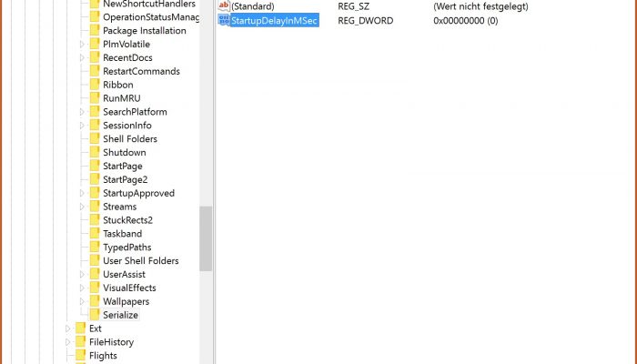Click the Taskband folder icon
The image size is (637, 364).
(x=95, y=234)
